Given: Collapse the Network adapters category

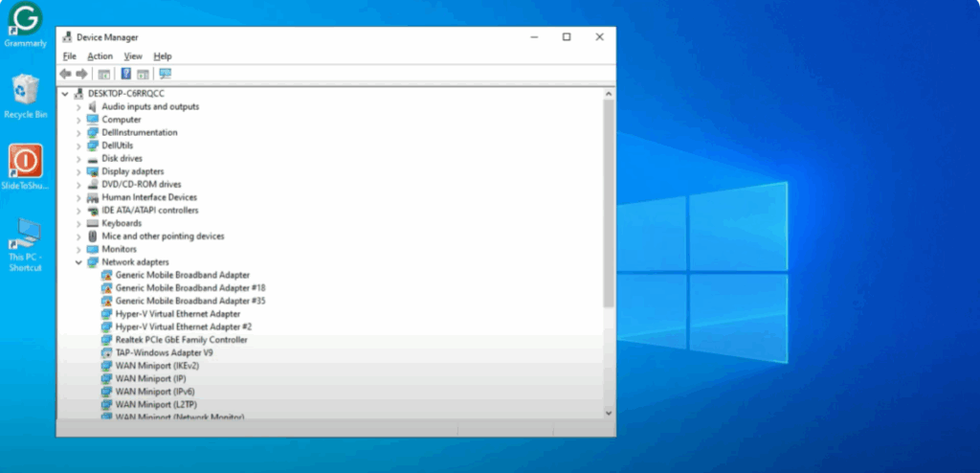Looking at the screenshot, I should click(78, 261).
